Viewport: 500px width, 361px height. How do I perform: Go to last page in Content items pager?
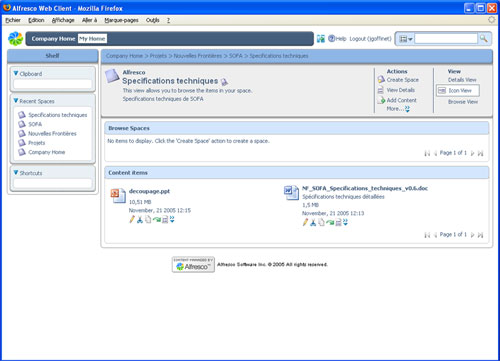point(480,235)
